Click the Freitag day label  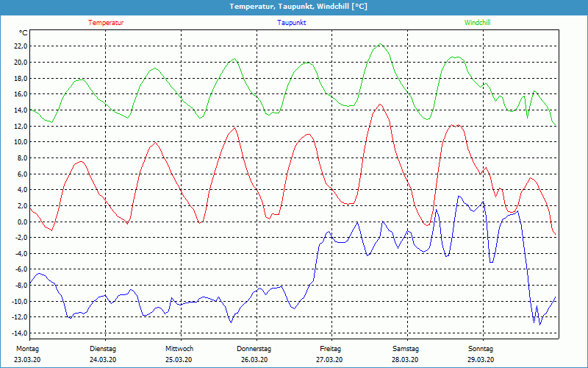[330, 349]
